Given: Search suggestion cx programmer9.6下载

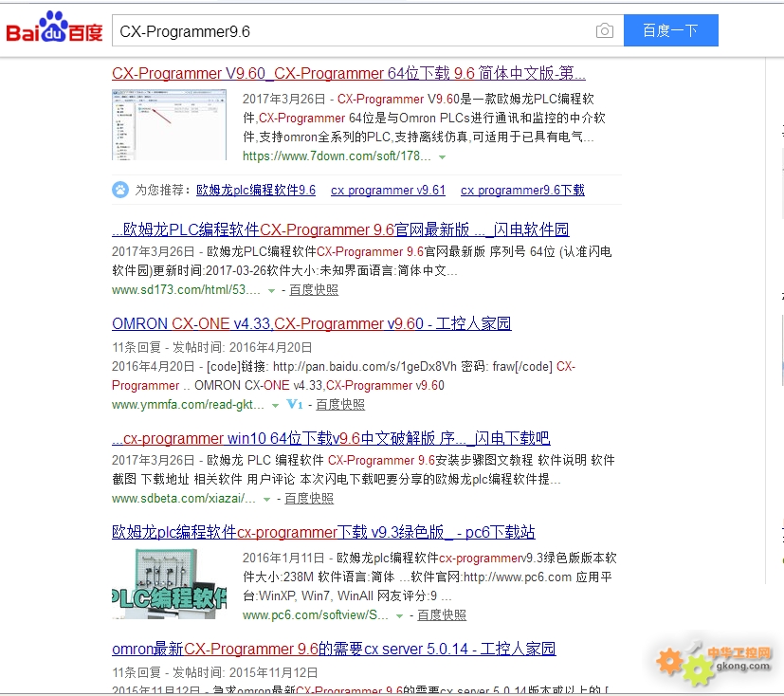Looking at the screenshot, I should (x=522, y=190).
